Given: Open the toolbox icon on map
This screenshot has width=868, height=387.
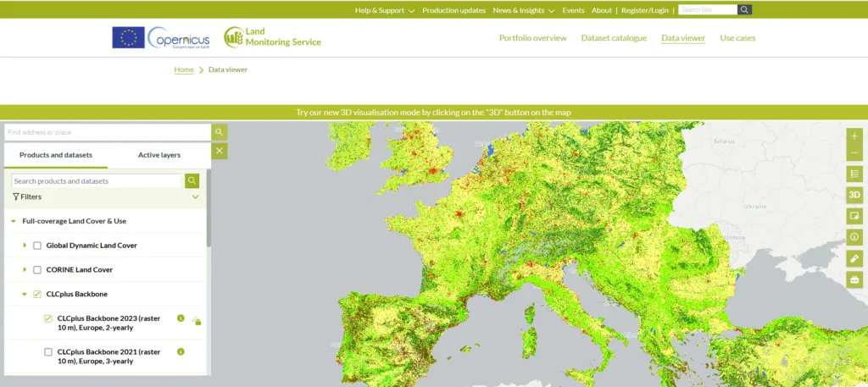Looking at the screenshot, I should (x=854, y=279).
